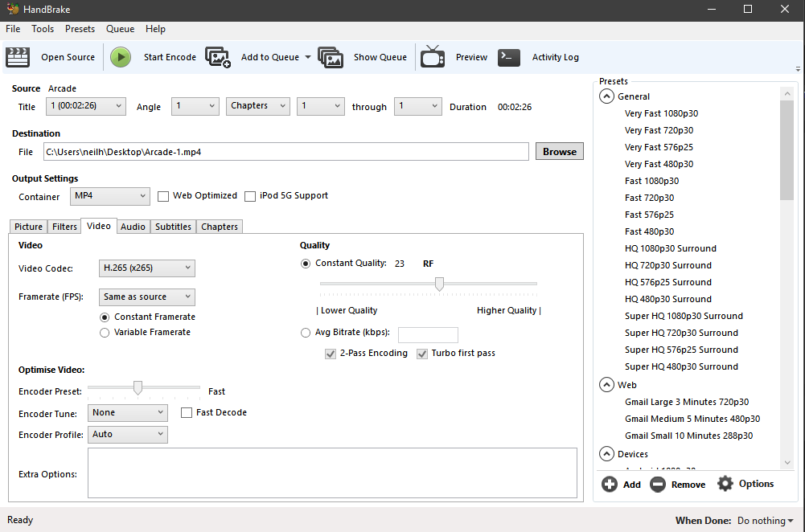This screenshot has width=805, height=532.
Task: Click the Browse button
Action: click(x=560, y=151)
